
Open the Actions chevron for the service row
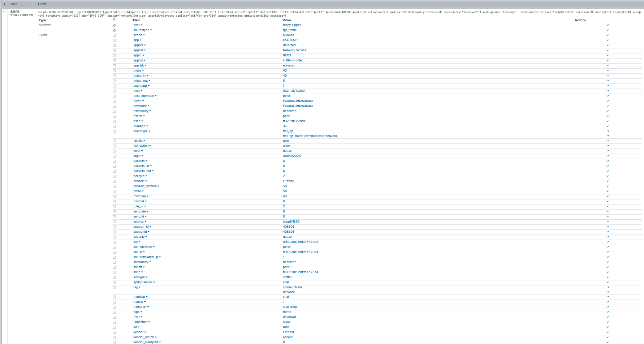(x=608, y=222)
